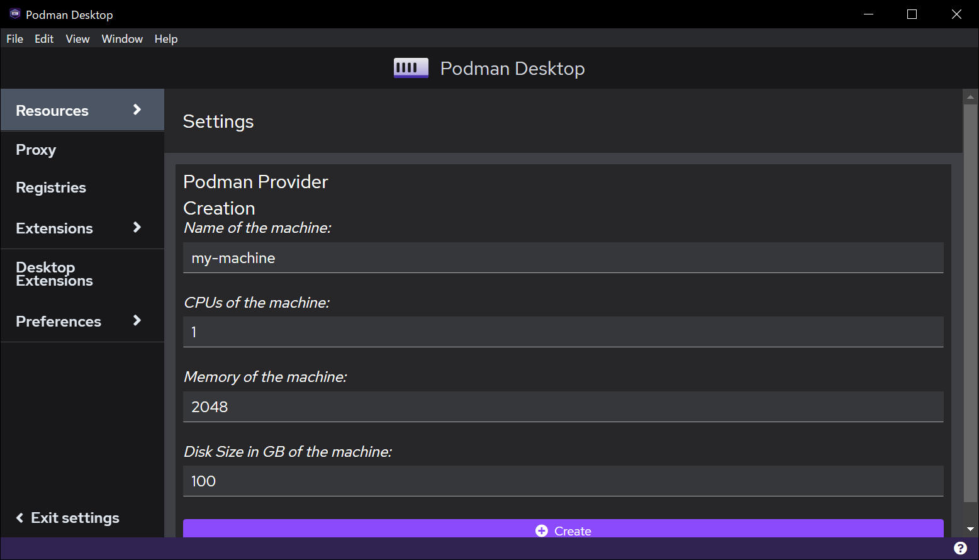The height and width of the screenshot is (560, 979).
Task: Open the Window menu
Action: 122,39
